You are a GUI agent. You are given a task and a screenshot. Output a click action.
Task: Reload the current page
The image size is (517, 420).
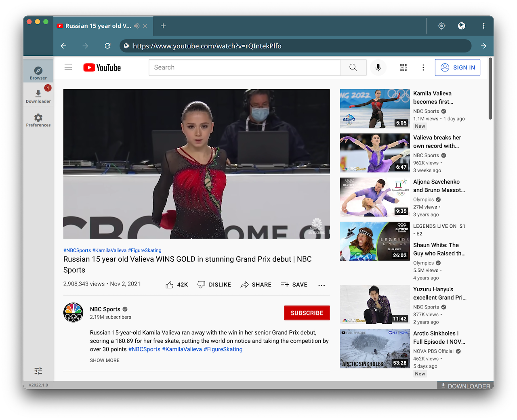[107, 46]
